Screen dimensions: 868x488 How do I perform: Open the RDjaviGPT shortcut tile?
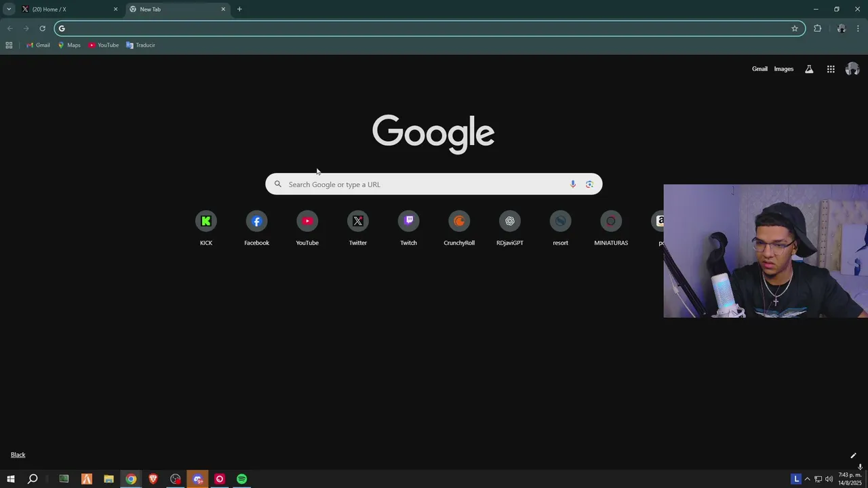510,228
